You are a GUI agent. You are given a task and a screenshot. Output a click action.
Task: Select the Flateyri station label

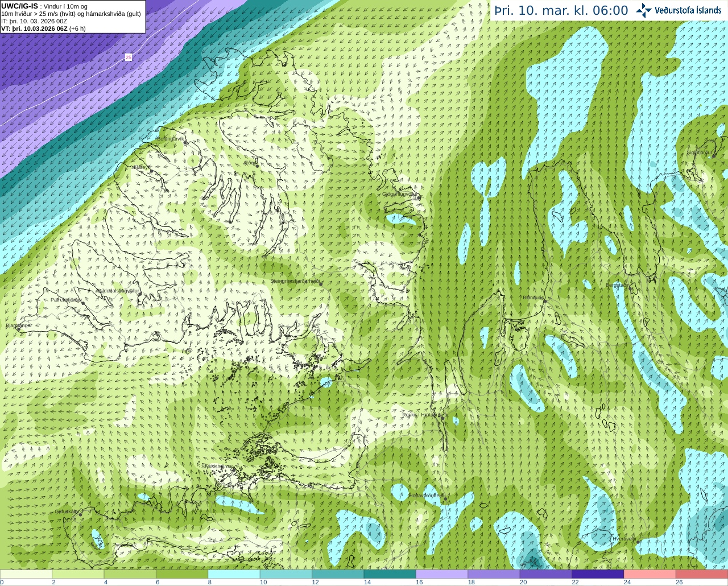[x=142, y=167]
